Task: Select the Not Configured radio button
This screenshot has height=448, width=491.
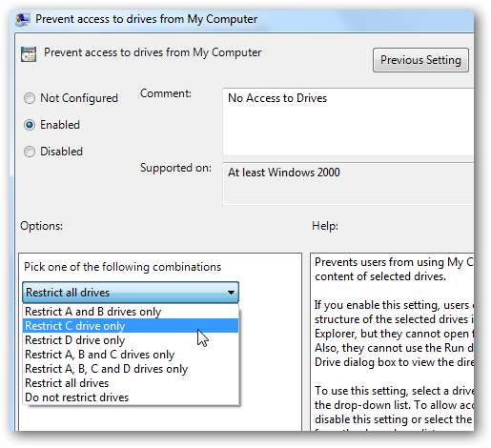Action: (30, 98)
